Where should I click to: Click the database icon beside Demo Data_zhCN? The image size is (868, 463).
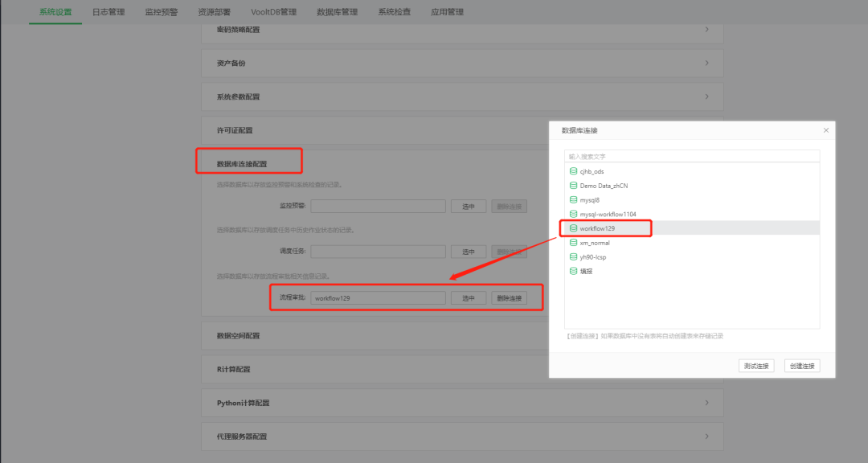(x=574, y=186)
